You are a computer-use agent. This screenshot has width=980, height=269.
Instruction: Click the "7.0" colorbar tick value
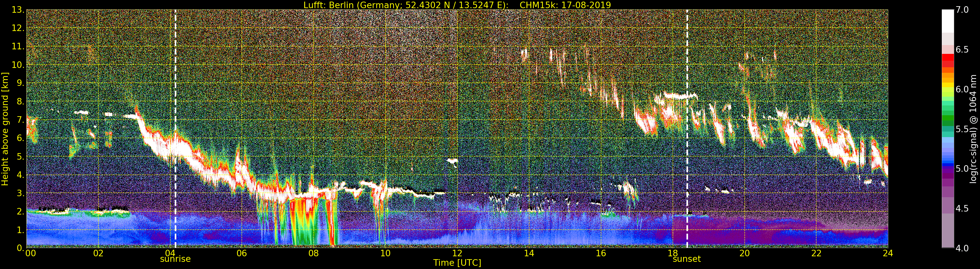[962, 10]
